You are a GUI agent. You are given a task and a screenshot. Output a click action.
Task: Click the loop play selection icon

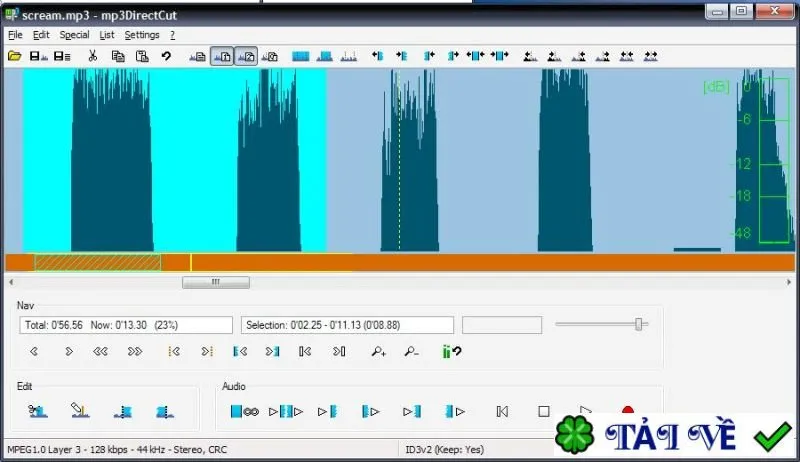click(x=244, y=412)
